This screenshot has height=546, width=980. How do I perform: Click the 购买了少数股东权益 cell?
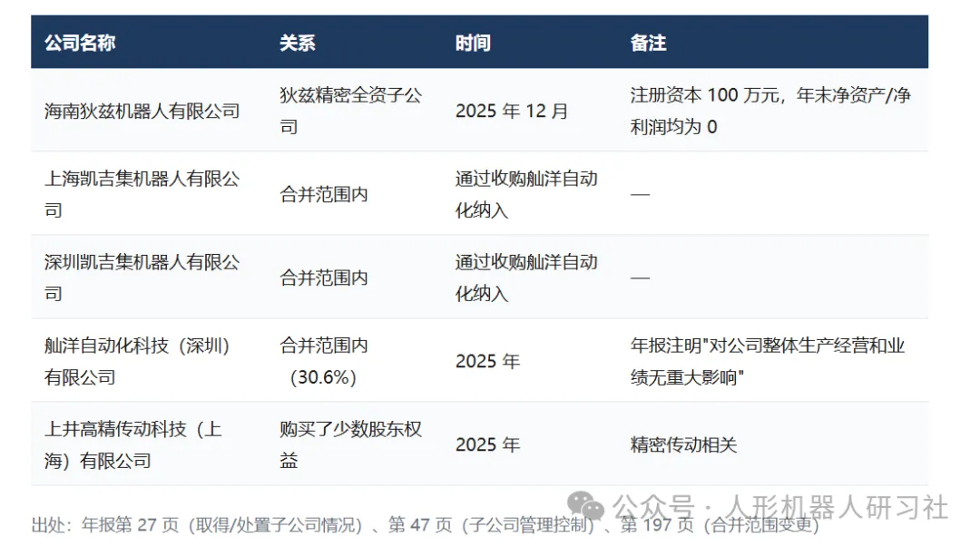coord(350,444)
